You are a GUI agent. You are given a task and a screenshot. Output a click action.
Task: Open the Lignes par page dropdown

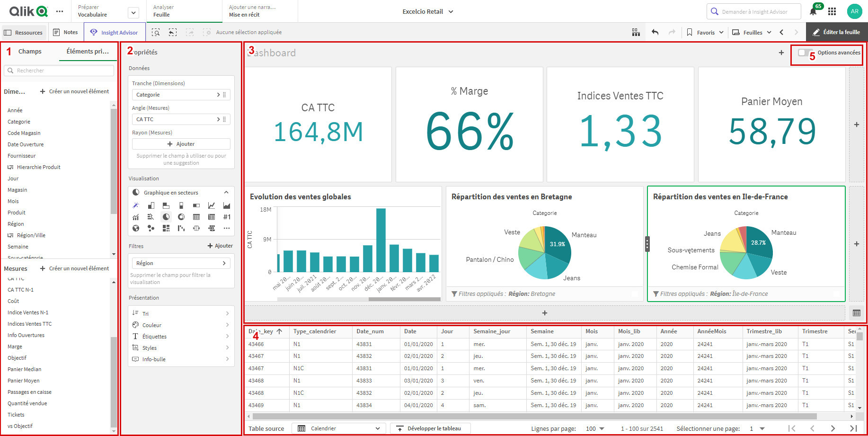(x=595, y=428)
